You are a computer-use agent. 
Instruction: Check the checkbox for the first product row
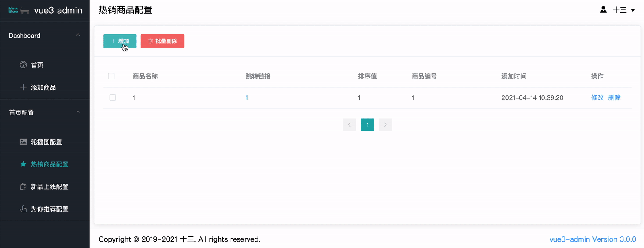113,97
